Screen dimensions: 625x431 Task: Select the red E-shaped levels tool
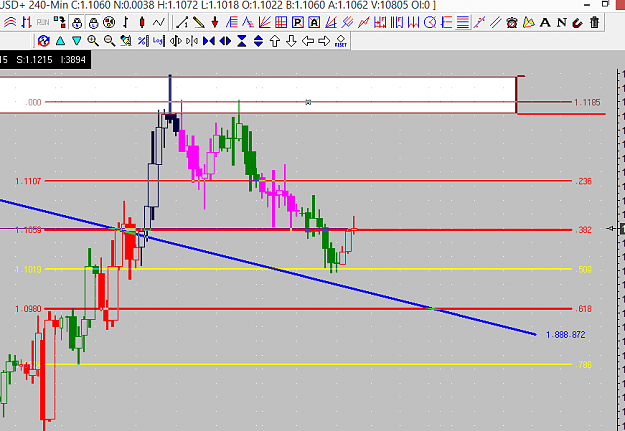click(446, 22)
